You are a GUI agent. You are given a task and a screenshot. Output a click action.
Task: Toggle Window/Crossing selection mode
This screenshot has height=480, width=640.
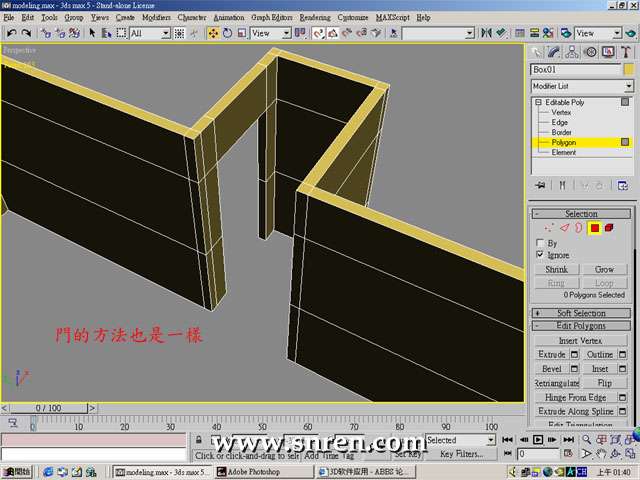180,33
